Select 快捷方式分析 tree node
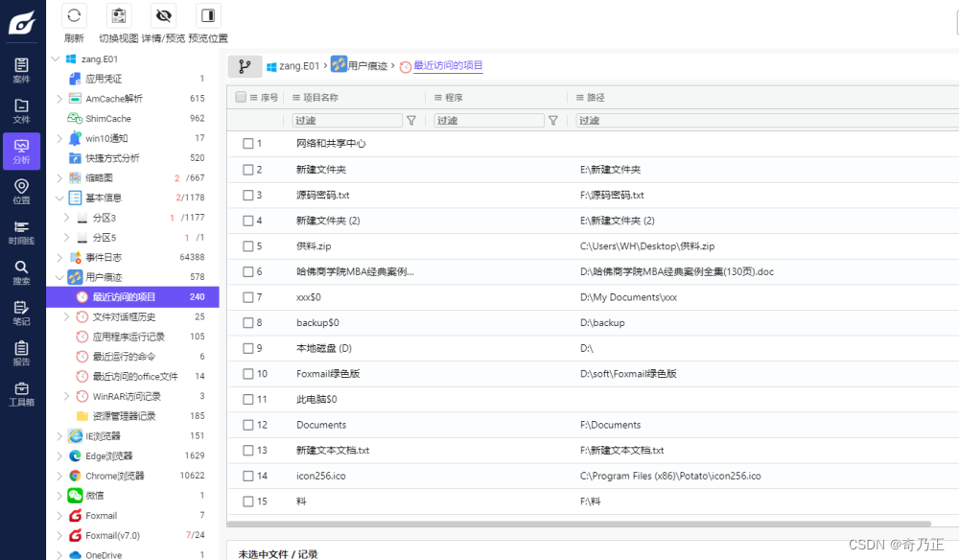Screen dimensions: 959x560 click(x=112, y=158)
